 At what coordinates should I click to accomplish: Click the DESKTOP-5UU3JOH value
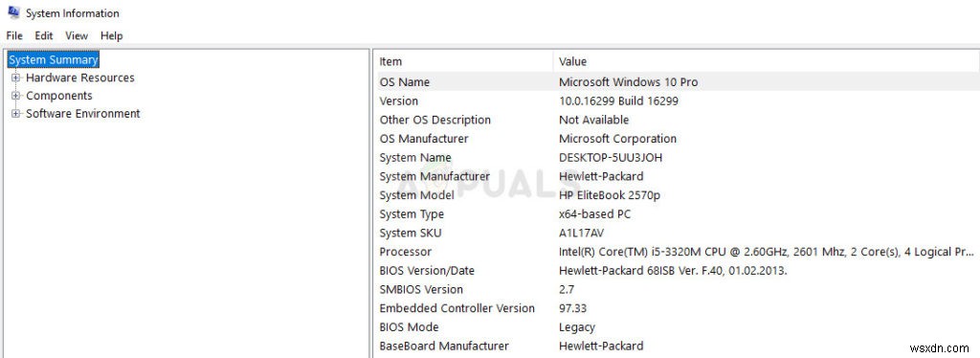(x=610, y=157)
